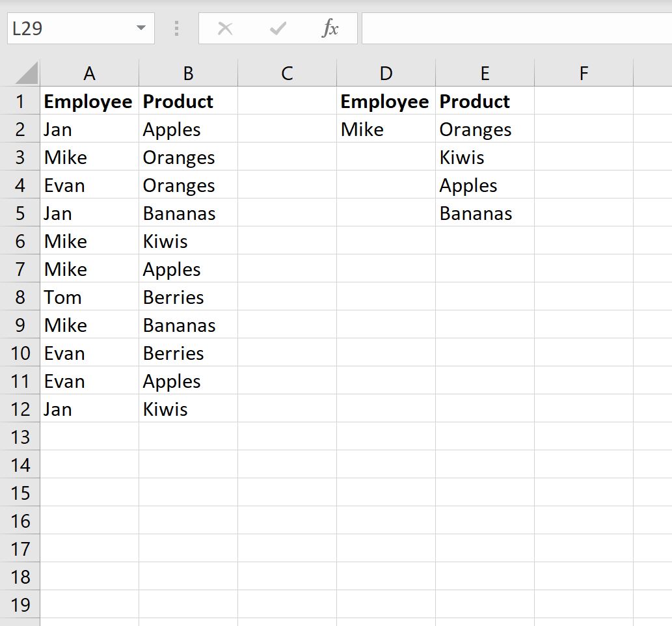Open the Name Box dropdown arrow
672x626 pixels.
[141, 28]
